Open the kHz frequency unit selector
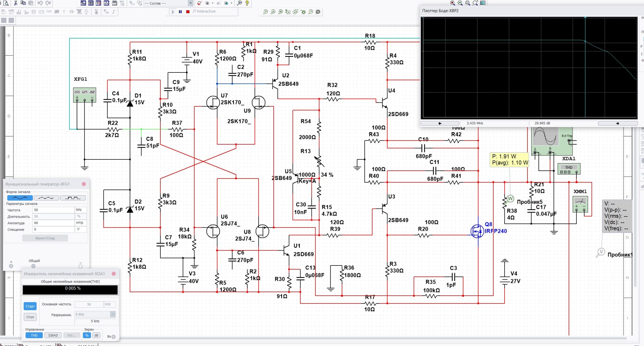 80,210
